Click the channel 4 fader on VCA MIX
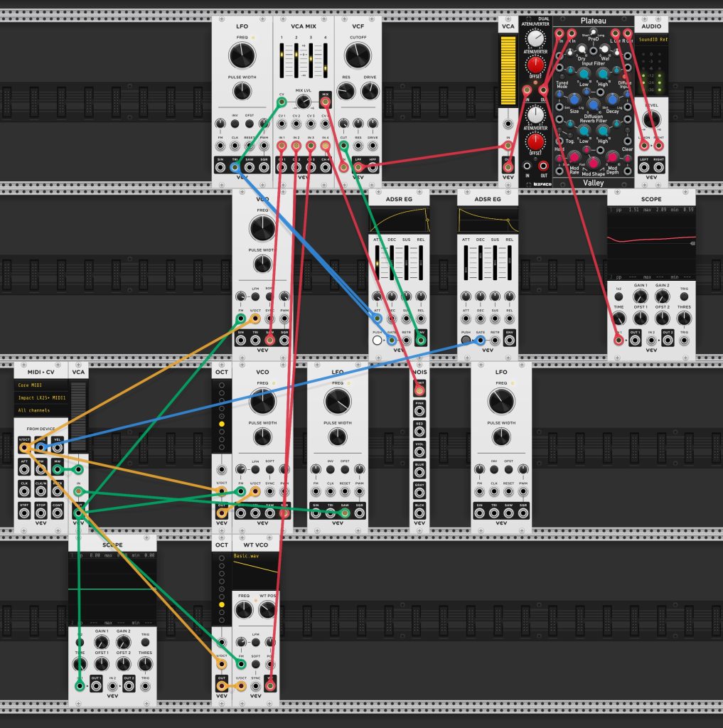 click(325, 61)
